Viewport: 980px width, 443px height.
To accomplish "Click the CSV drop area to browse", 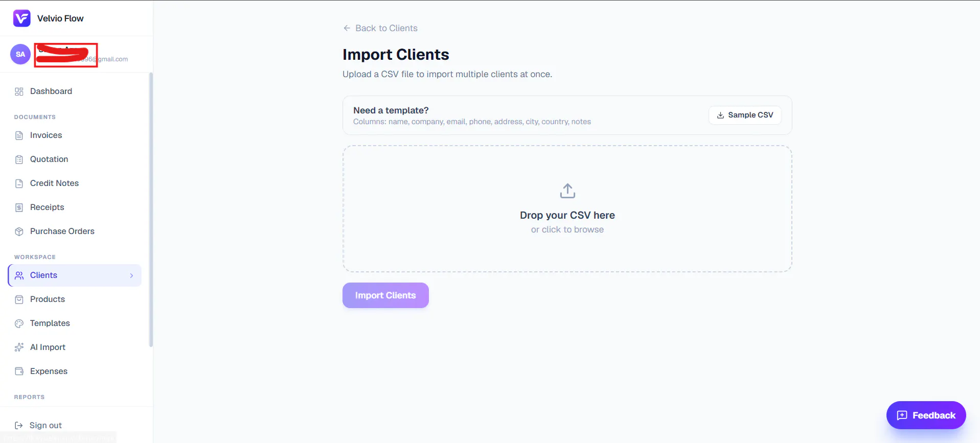I will (x=567, y=208).
